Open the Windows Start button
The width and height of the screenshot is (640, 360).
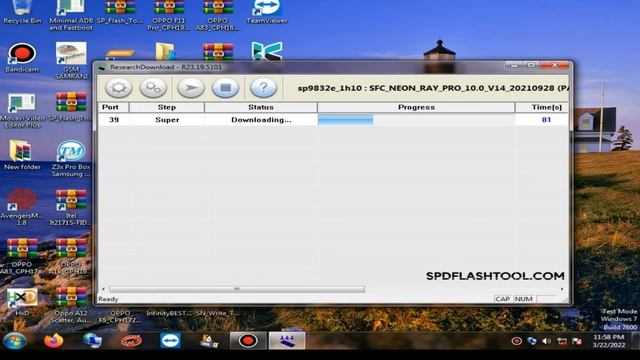point(15,341)
